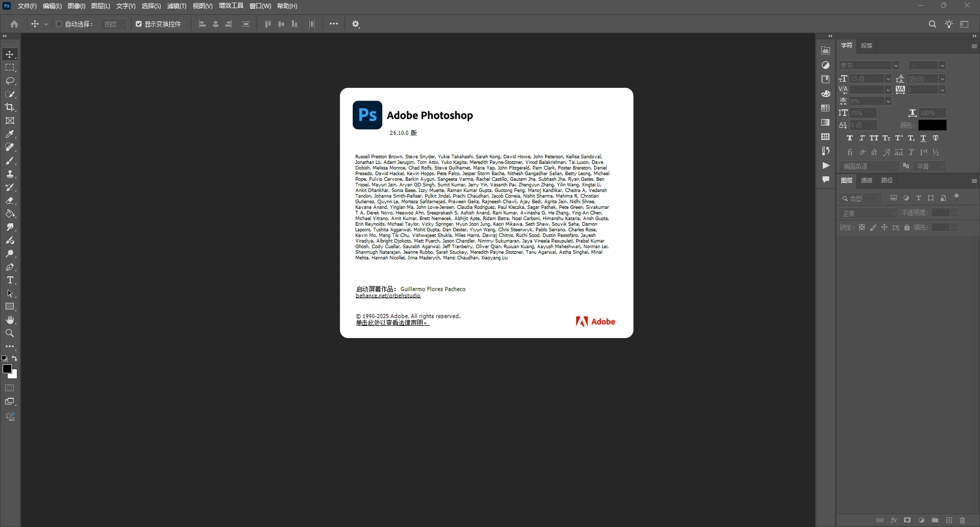Select the Rectangle shape tool
980x527 pixels.
[10, 306]
